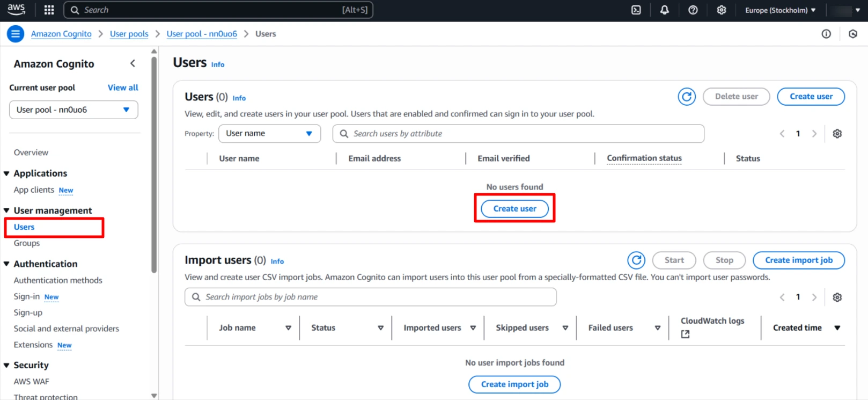
Task: Focus Search users by attribute field
Action: 518,134
